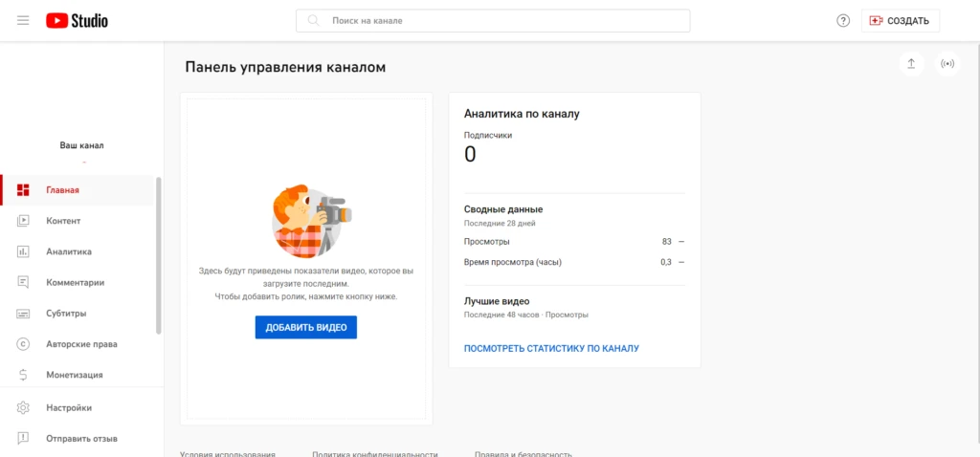The width and height of the screenshot is (980, 457).
Task: Click the Панель управления каналом heading
Action: [285, 68]
